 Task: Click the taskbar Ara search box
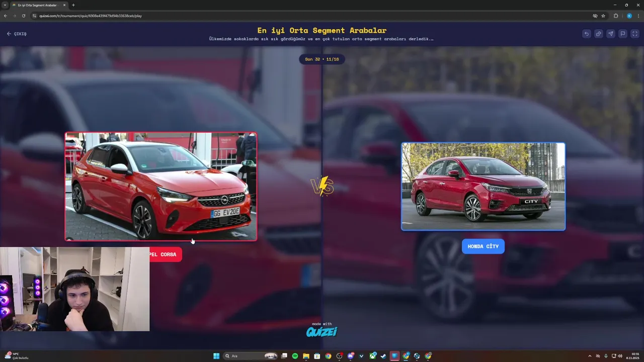coord(252,356)
